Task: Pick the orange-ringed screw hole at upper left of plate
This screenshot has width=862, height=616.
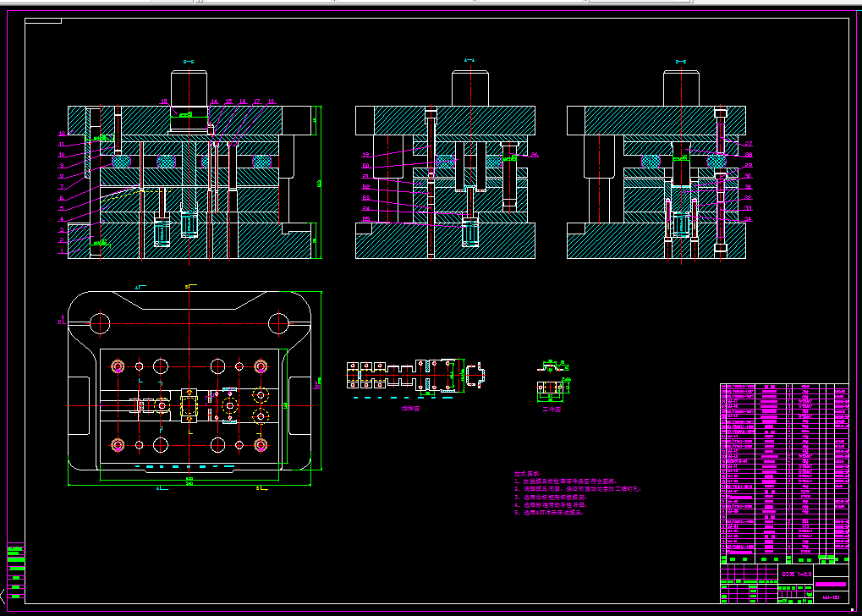Action: pos(117,366)
